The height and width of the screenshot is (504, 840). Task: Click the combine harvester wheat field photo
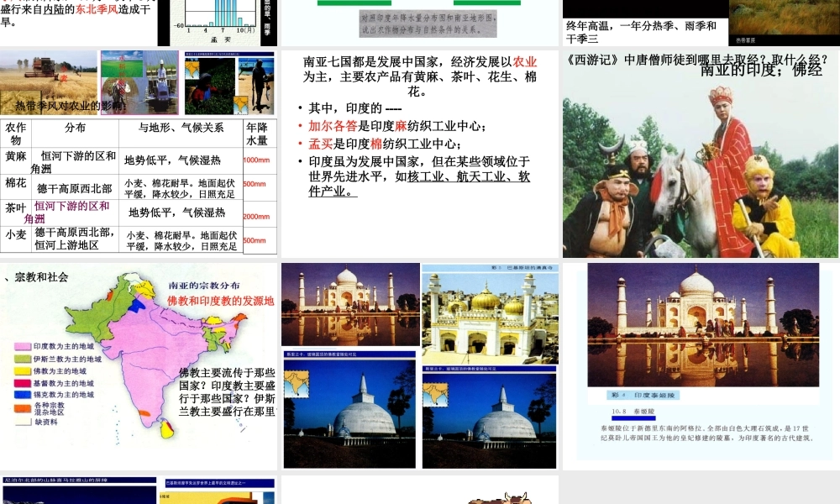49,82
